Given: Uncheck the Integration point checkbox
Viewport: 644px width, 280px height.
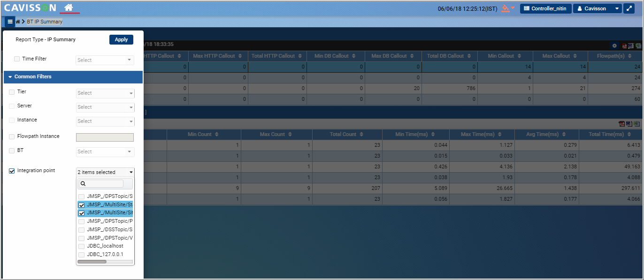Looking at the screenshot, I should pos(12,171).
